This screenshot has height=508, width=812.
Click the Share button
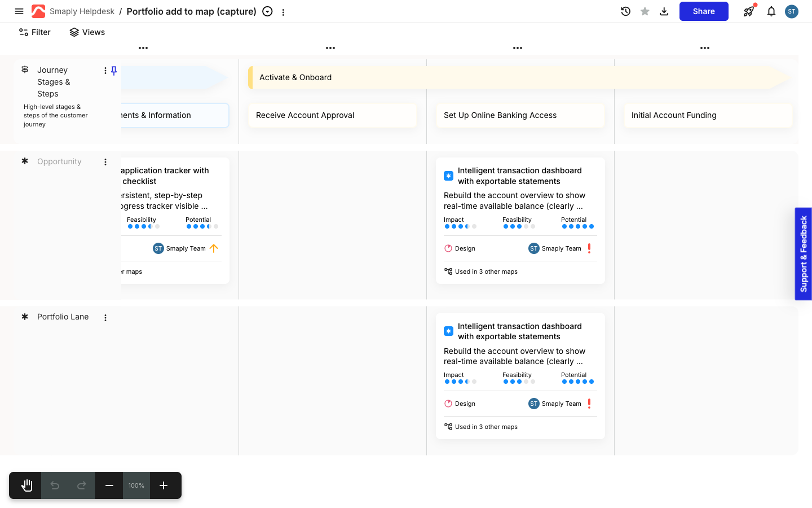[x=704, y=11]
